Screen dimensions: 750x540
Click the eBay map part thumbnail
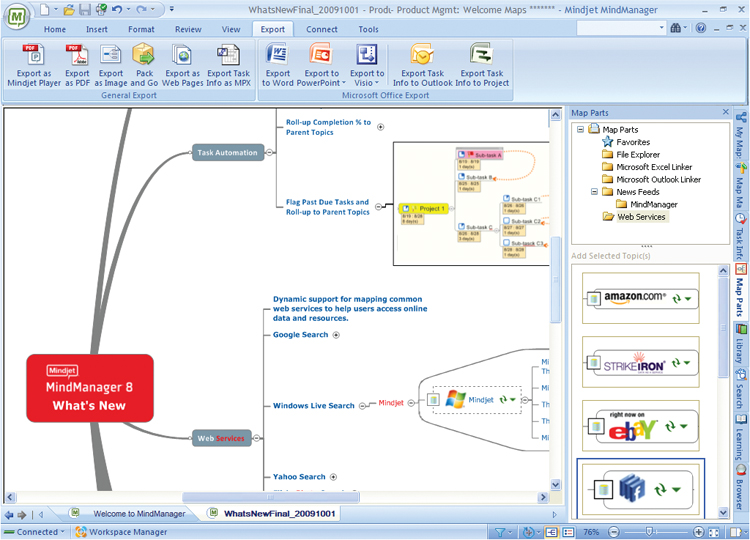coord(640,426)
